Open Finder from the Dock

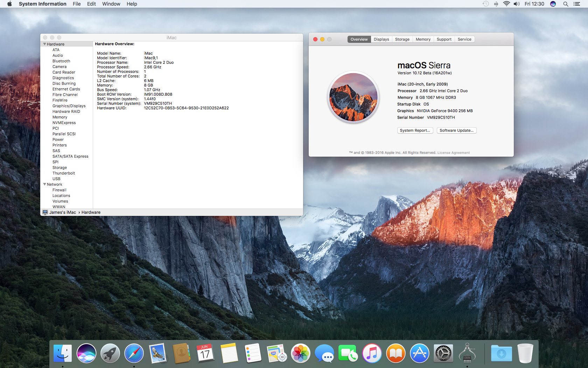[63, 353]
